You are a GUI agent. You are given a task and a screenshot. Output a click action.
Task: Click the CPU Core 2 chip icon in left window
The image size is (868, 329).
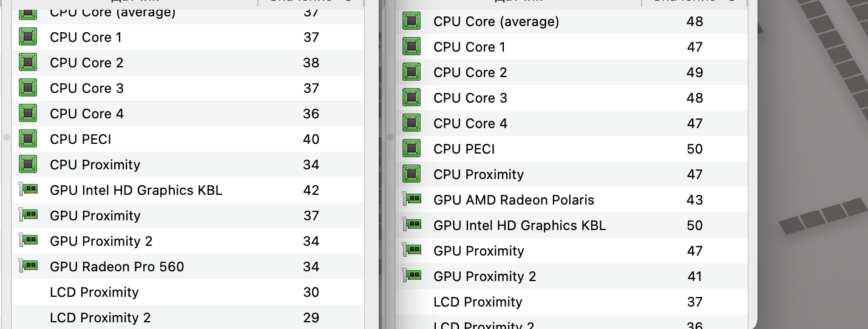tap(28, 63)
